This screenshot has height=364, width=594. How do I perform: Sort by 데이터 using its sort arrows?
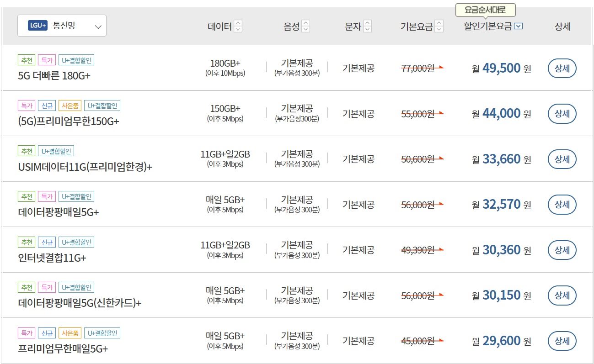pos(238,26)
